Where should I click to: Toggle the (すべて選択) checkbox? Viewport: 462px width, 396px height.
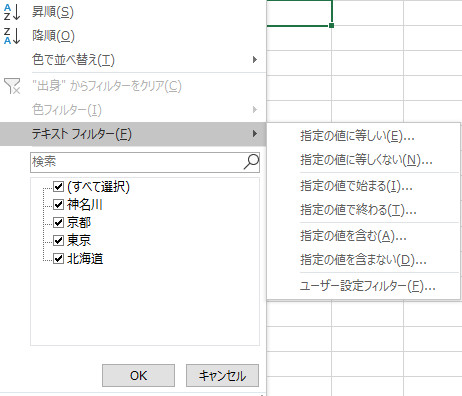pos(59,186)
